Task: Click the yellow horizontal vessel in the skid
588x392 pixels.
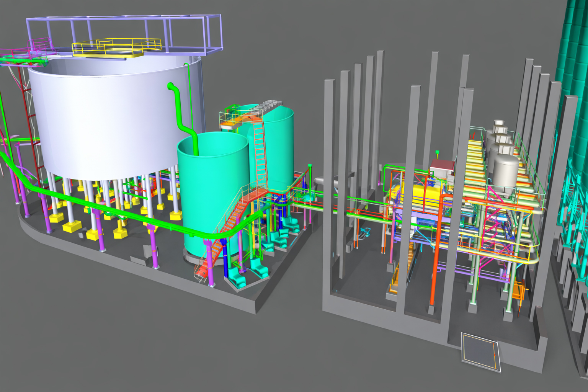Action: (417, 191)
